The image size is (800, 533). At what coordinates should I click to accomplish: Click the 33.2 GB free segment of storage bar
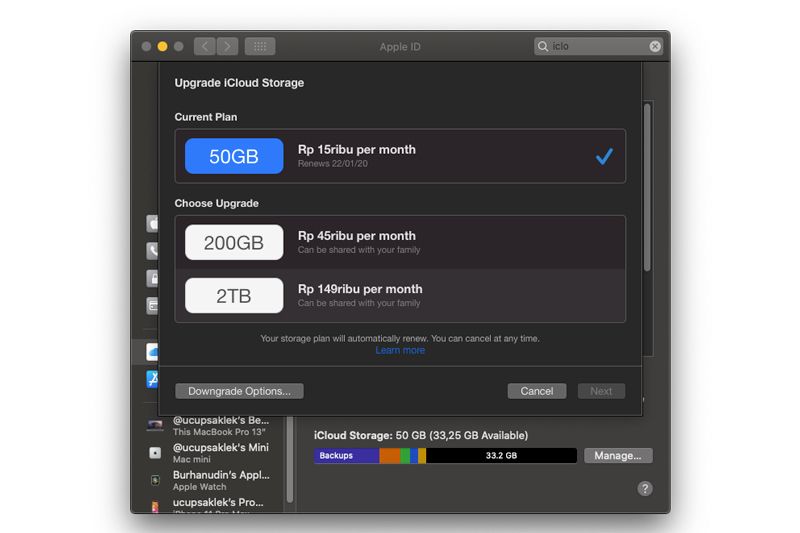tap(502, 455)
